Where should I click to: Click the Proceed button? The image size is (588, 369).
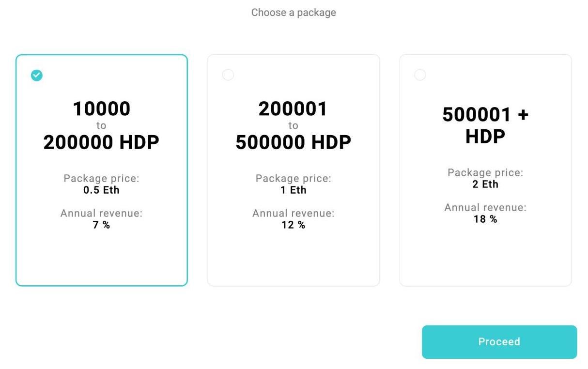click(x=499, y=342)
